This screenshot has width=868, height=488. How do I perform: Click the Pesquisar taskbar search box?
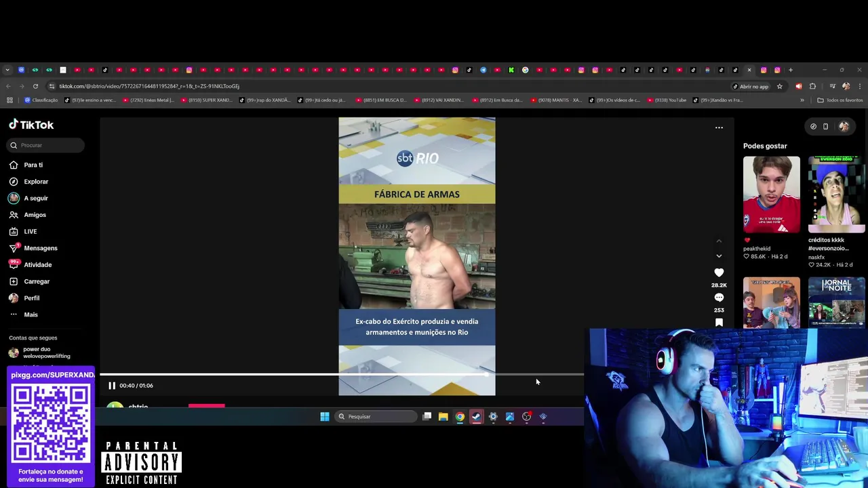pyautogui.click(x=376, y=417)
